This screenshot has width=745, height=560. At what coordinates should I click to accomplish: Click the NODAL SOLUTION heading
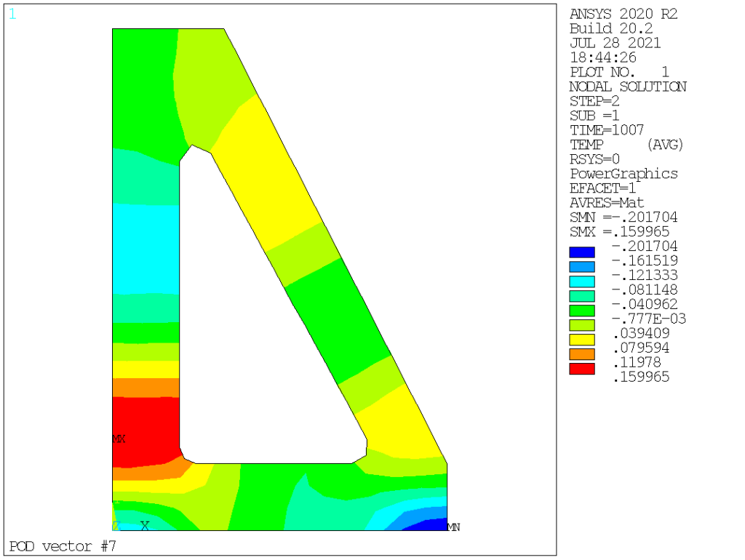[628, 87]
